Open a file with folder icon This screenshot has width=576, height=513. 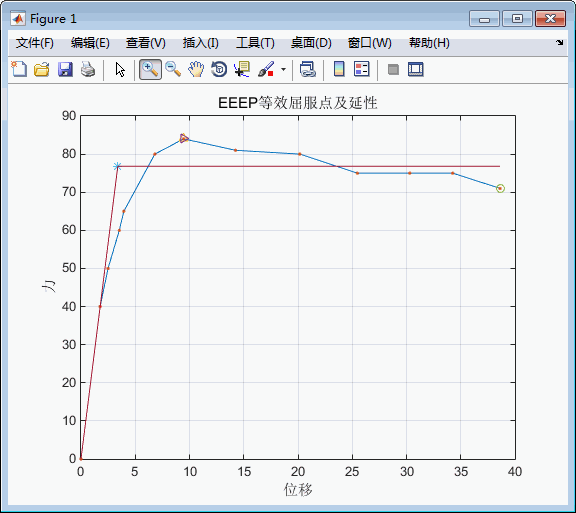click(42, 69)
